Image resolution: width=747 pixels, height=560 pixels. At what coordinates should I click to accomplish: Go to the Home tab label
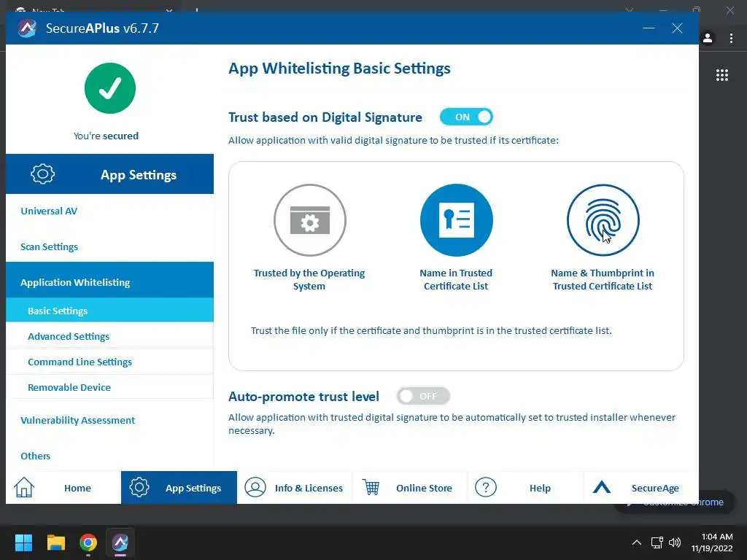[77, 488]
